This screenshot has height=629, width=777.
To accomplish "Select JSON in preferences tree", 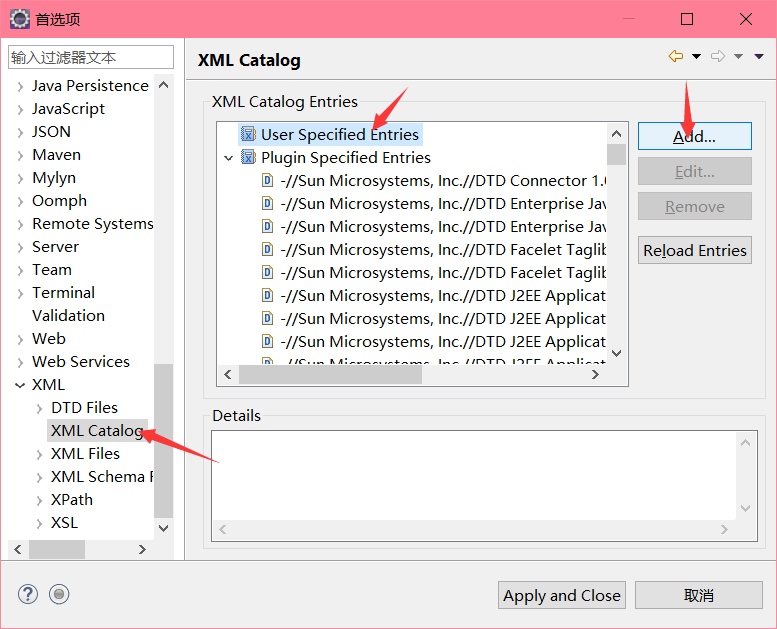I will [x=51, y=132].
